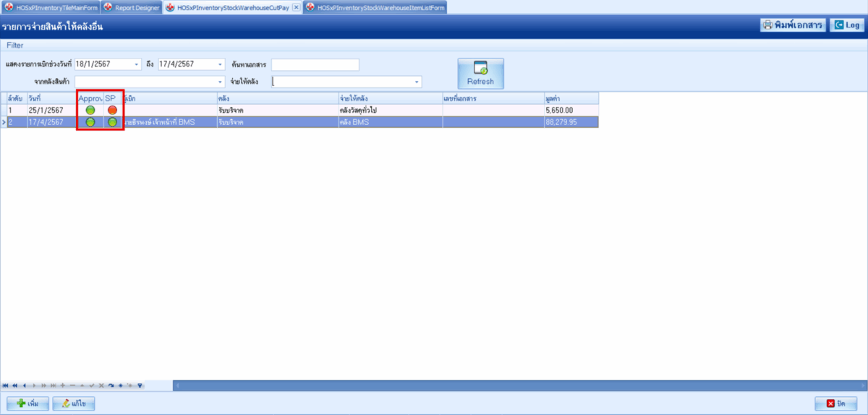Open the Log button
This screenshot has height=415, width=868.
846,25
